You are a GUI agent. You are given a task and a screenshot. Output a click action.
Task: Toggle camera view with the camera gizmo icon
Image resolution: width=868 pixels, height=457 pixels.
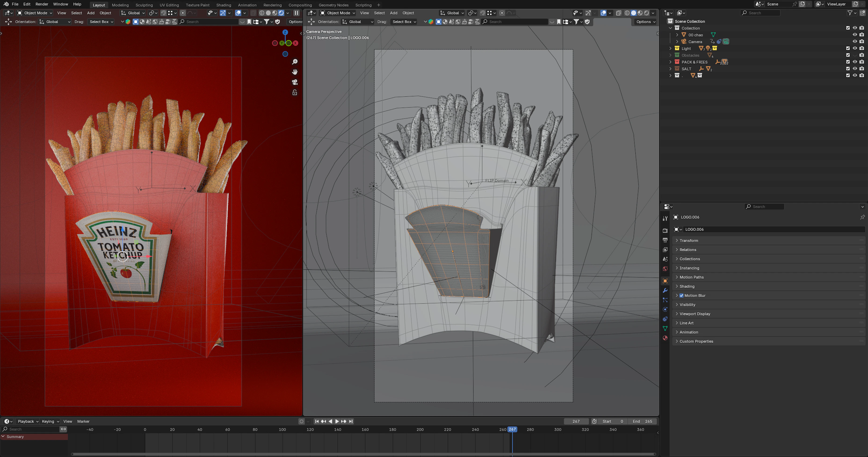[295, 82]
